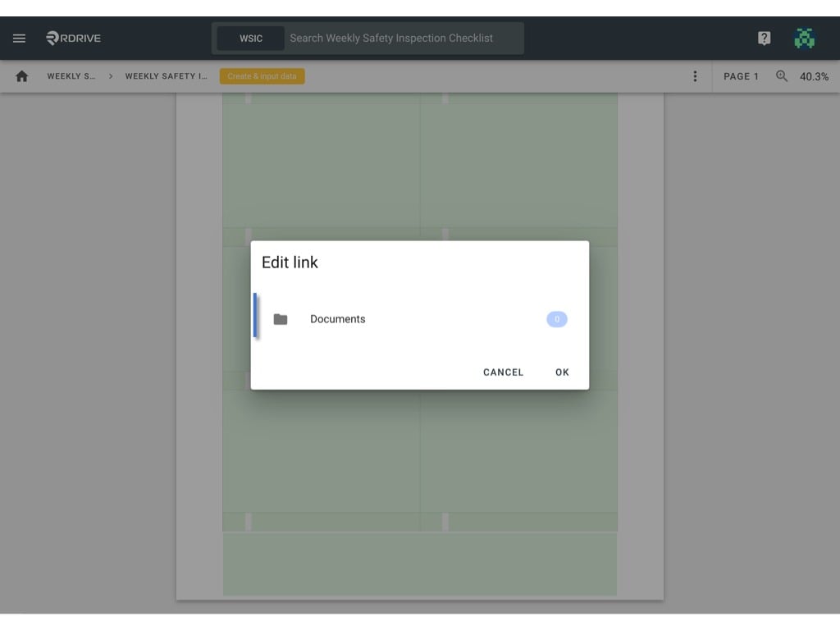Click the blue 0 count badge
Viewport: 840px width, 630px height.
pos(557,319)
